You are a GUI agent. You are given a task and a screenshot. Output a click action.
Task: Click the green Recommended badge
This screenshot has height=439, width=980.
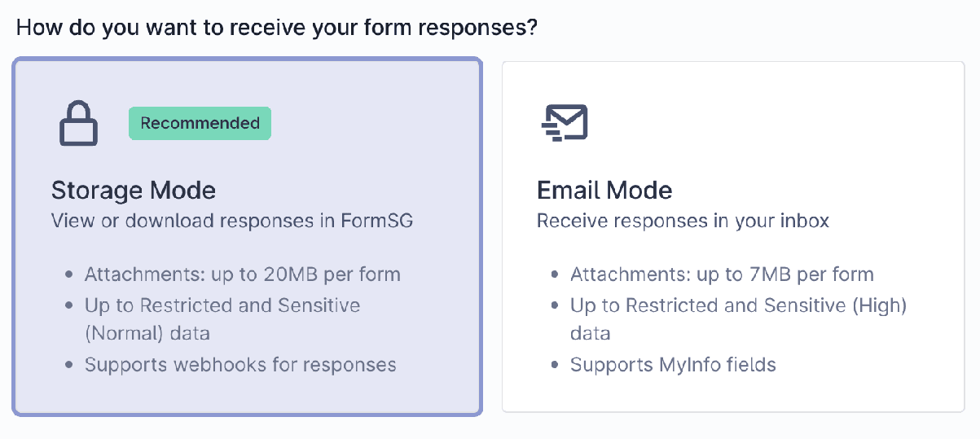pos(200,123)
